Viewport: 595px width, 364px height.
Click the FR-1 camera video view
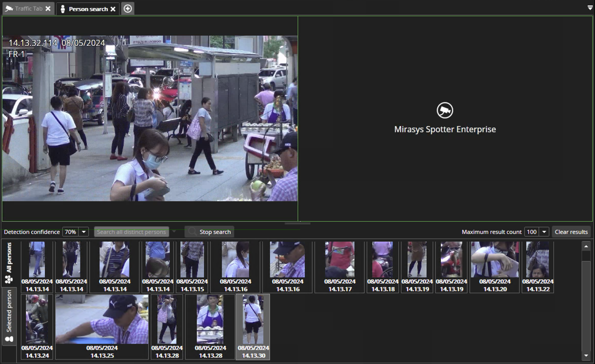[150, 118]
